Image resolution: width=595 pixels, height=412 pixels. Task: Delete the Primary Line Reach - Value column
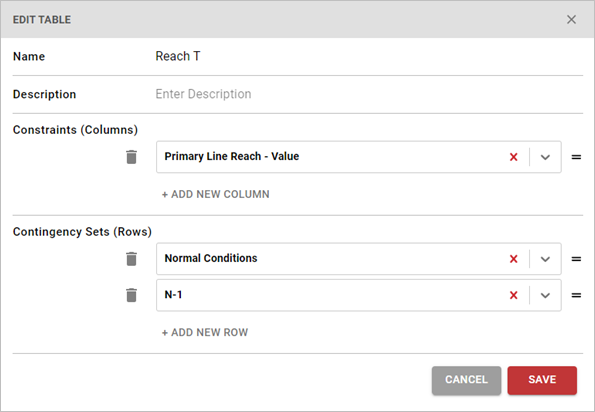coord(131,157)
